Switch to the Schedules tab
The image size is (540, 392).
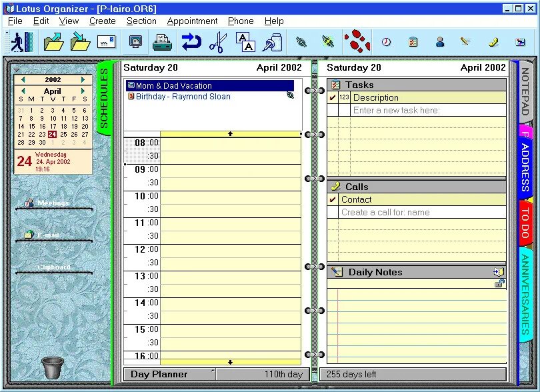pyautogui.click(x=105, y=98)
